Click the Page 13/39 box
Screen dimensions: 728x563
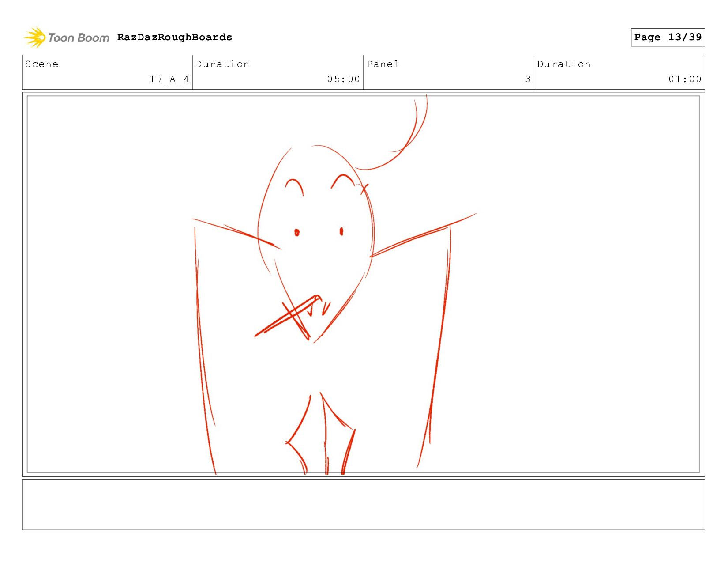668,37
